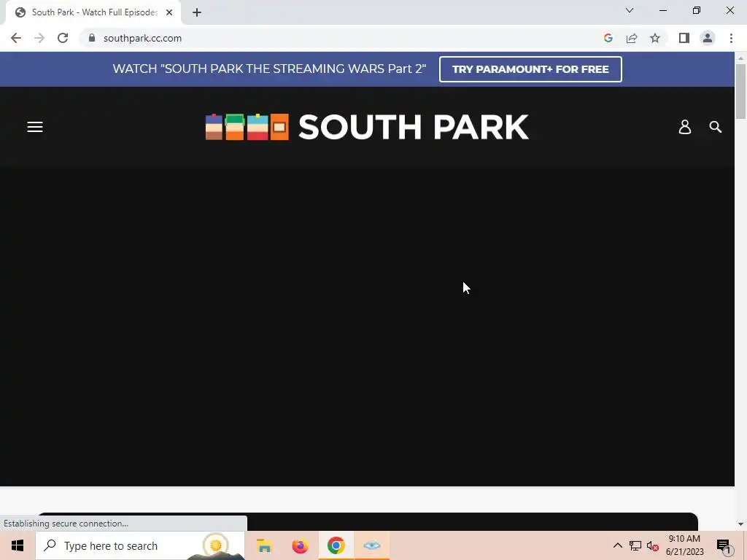Open the network status tray icon

coord(635,545)
